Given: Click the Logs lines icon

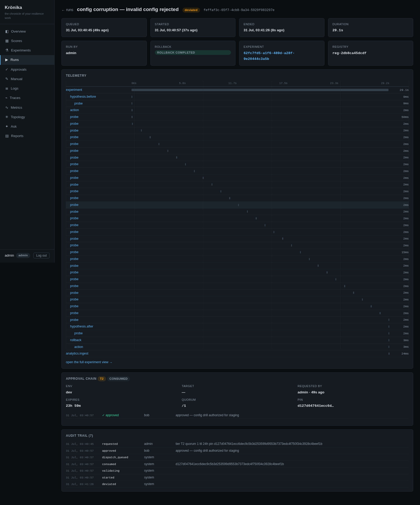Looking at the screenshot, I should click(x=7, y=88).
